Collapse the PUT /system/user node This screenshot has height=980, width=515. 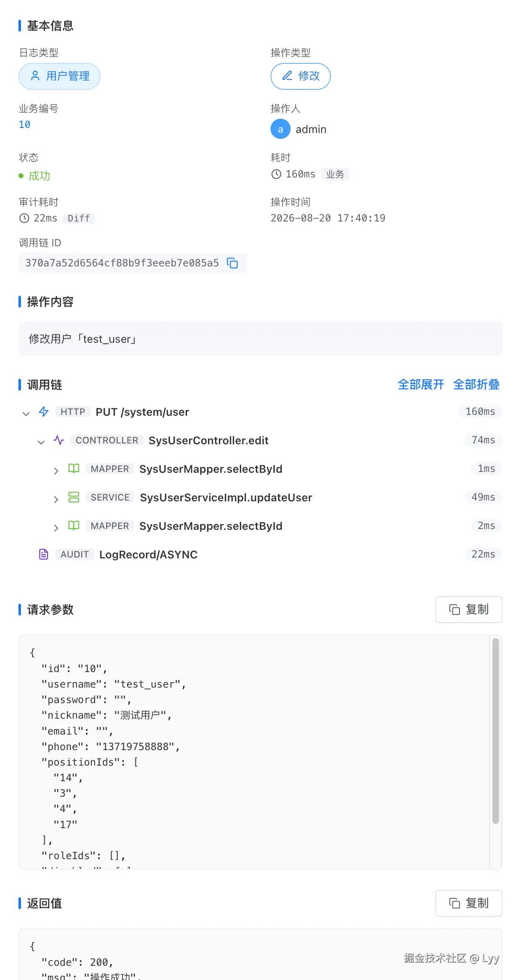(26, 414)
